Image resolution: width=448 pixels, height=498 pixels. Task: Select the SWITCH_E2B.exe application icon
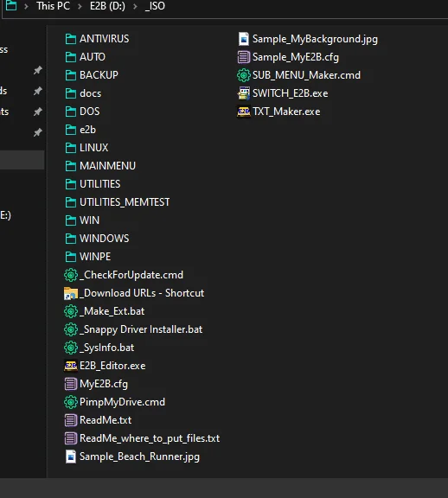(x=243, y=93)
